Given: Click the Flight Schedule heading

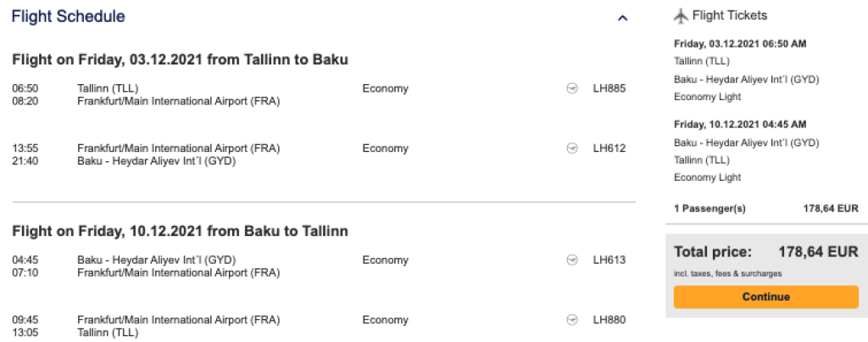Looking at the screenshot, I should [68, 17].
